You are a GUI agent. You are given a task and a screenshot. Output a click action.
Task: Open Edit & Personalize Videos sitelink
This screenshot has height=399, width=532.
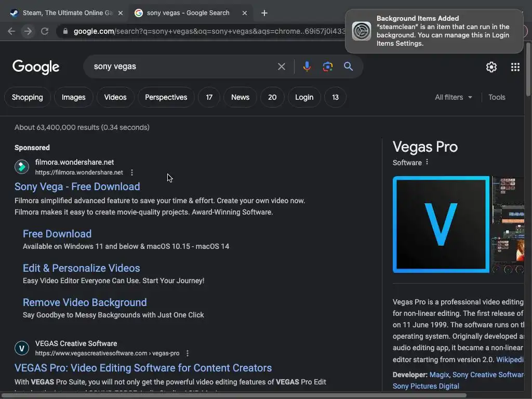pos(82,268)
